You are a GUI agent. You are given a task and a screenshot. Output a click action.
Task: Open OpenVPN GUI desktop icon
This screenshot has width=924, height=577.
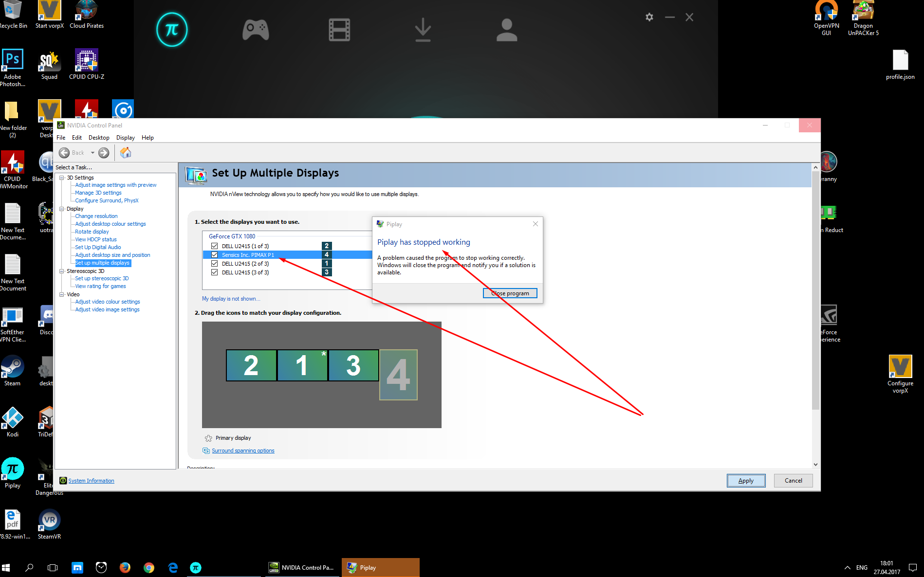[826, 18]
